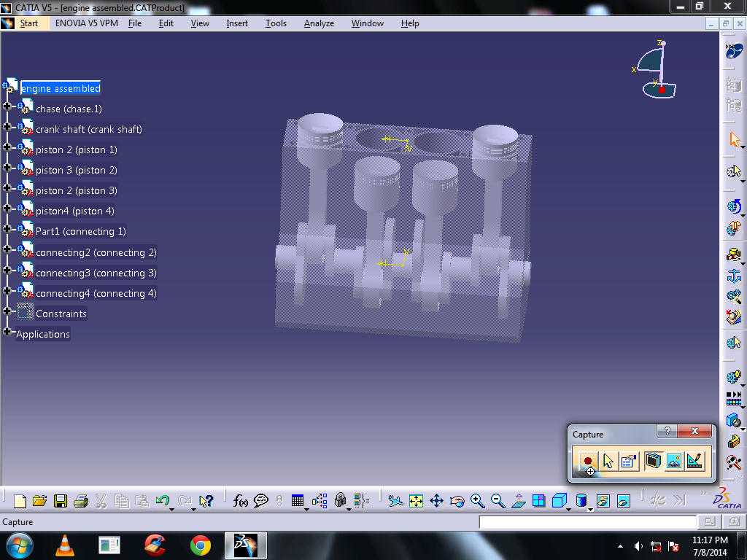Expand the chase (chase.1) node
This screenshot has height=560, width=747.
(x=7, y=106)
